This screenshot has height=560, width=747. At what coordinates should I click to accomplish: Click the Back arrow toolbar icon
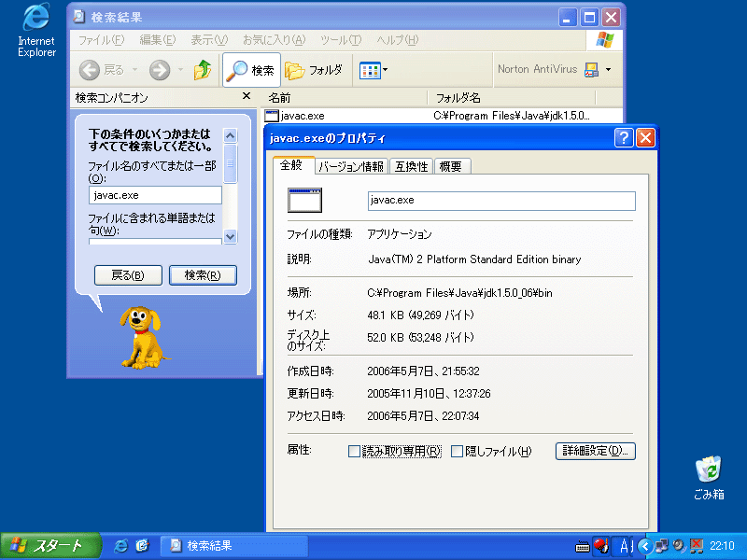[91, 70]
